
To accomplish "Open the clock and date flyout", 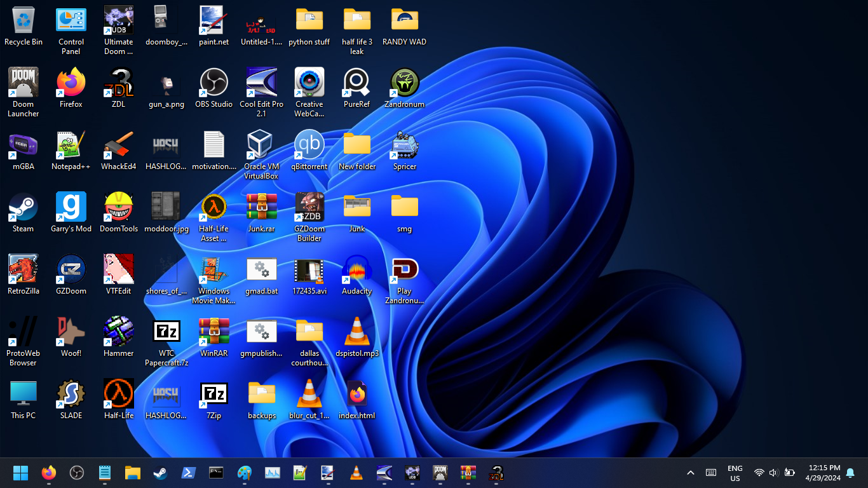I will [823, 473].
